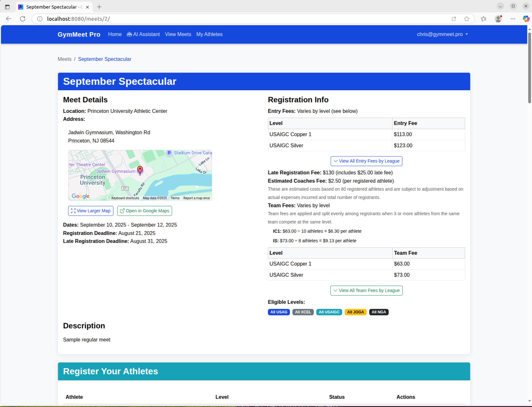Open the AI Assistant page
This screenshot has width=532, height=407.
[143, 34]
